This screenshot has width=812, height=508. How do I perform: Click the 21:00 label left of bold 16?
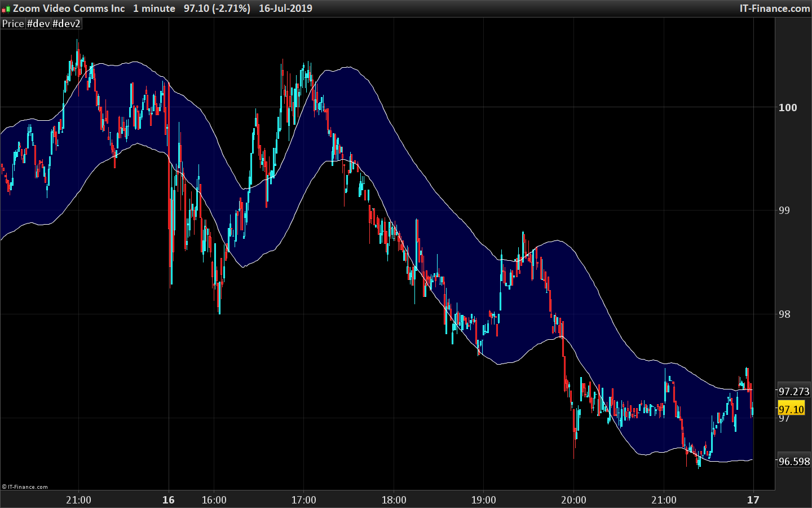[78, 500]
